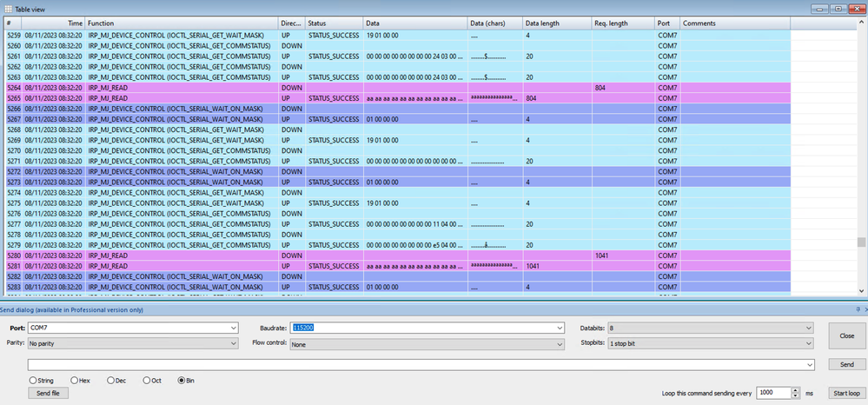Viewport: 868px width, 405px height.
Task: Click the Data length column header
Action: point(555,22)
